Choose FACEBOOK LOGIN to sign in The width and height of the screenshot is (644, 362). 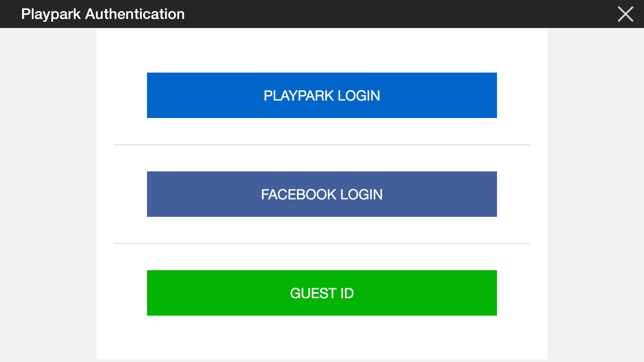pyautogui.click(x=322, y=194)
